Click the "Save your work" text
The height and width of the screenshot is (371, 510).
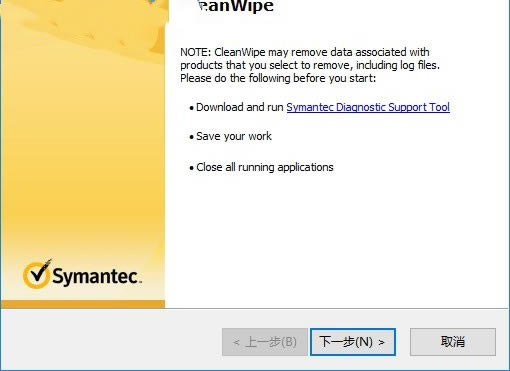tap(234, 136)
